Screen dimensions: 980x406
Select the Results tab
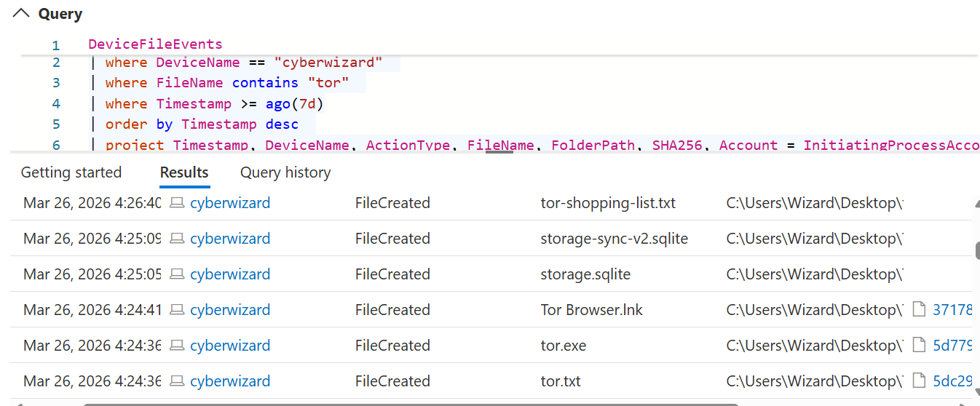(184, 172)
